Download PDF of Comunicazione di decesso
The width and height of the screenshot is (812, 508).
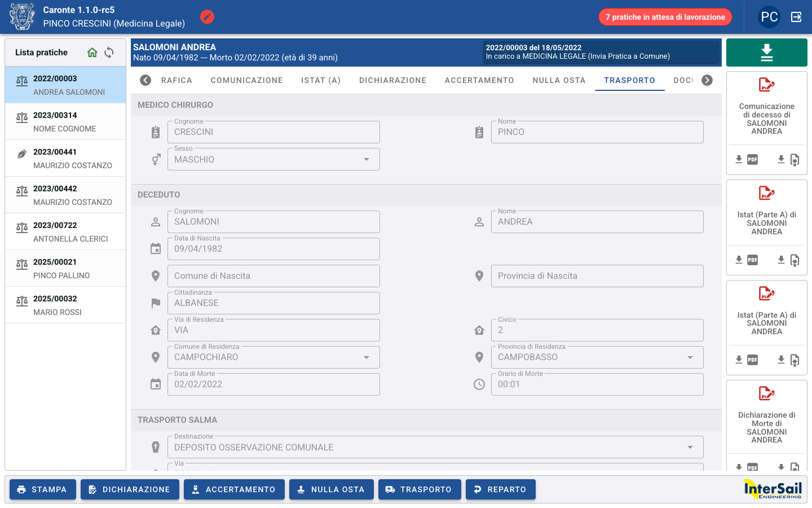[747, 160]
